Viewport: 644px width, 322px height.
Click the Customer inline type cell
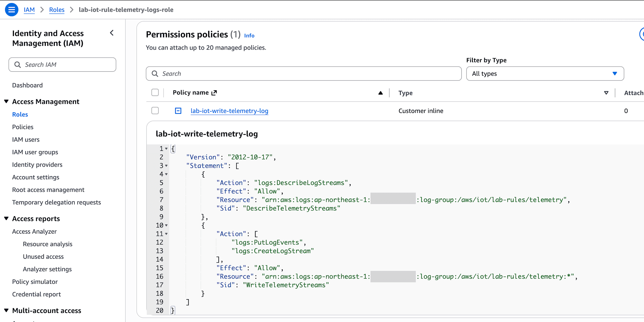[421, 111]
